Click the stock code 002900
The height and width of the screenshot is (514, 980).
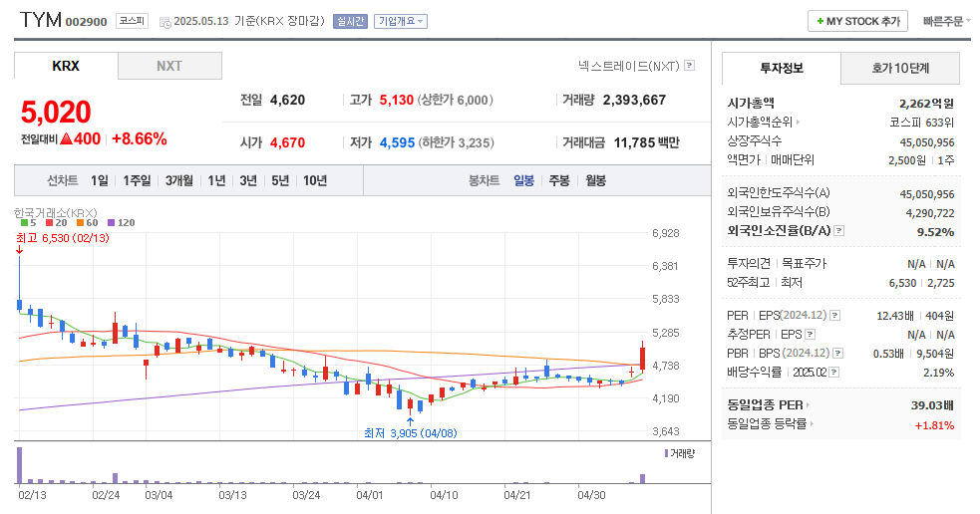pos(87,23)
